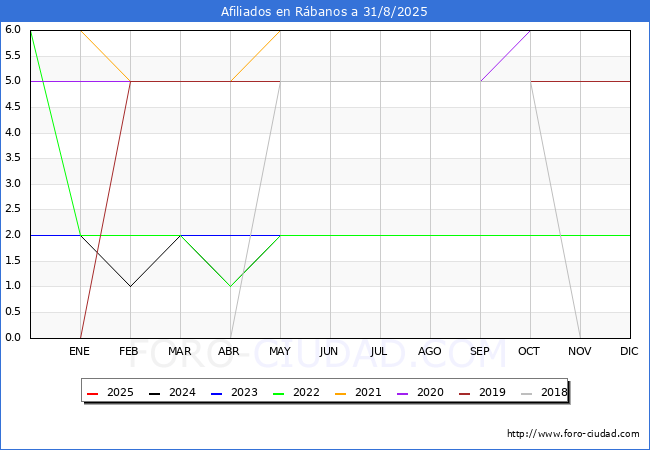
Task: Click the black 2024 line low point at FEB
Action: point(131,286)
